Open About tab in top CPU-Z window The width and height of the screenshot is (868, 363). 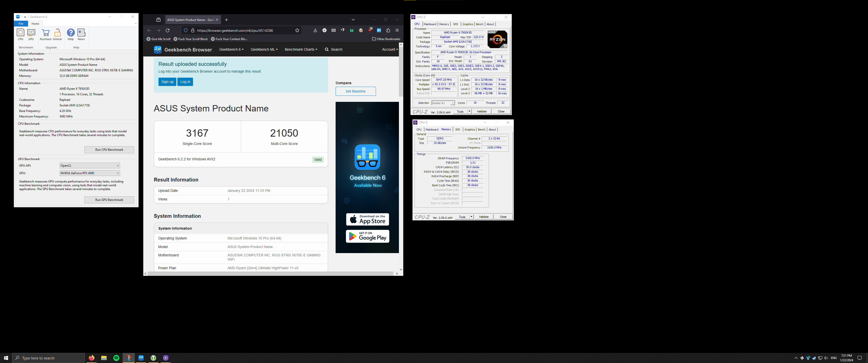(490, 24)
